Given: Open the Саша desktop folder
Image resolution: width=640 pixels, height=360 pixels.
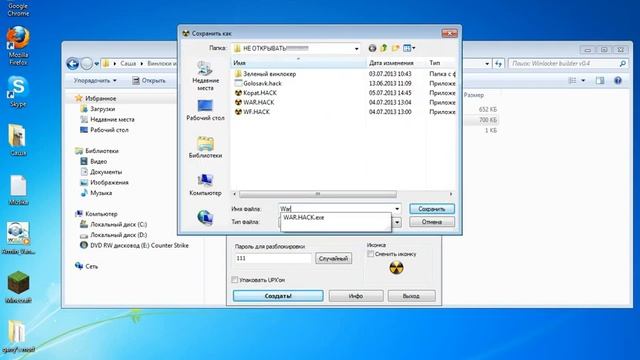Looking at the screenshot, I should tap(18, 140).
